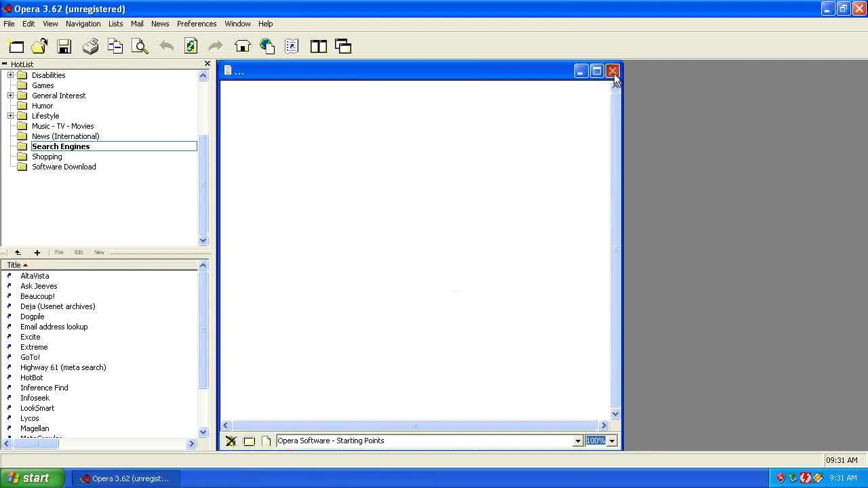Open the Lycos bookmark
This screenshot has width=868, height=488.
click(30, 418)
